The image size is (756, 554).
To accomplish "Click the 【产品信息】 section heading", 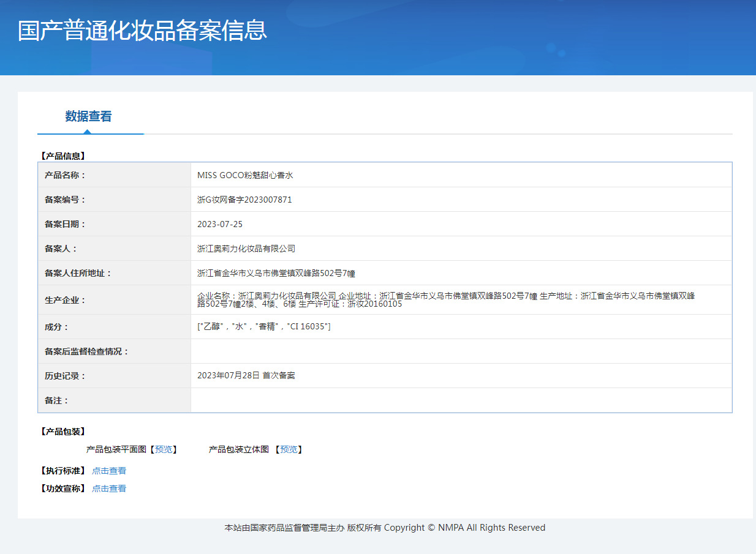I will (62, 156).
